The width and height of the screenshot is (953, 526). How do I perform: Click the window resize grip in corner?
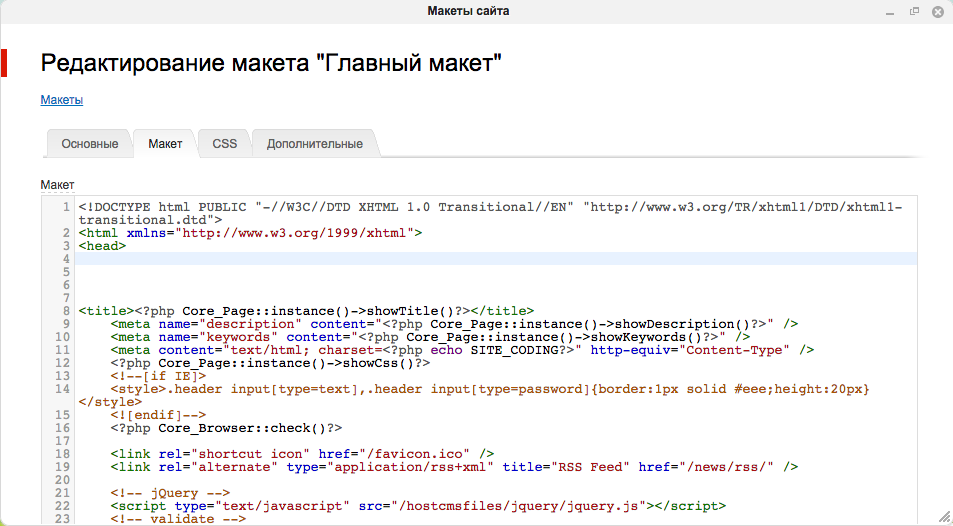point(944,517)
